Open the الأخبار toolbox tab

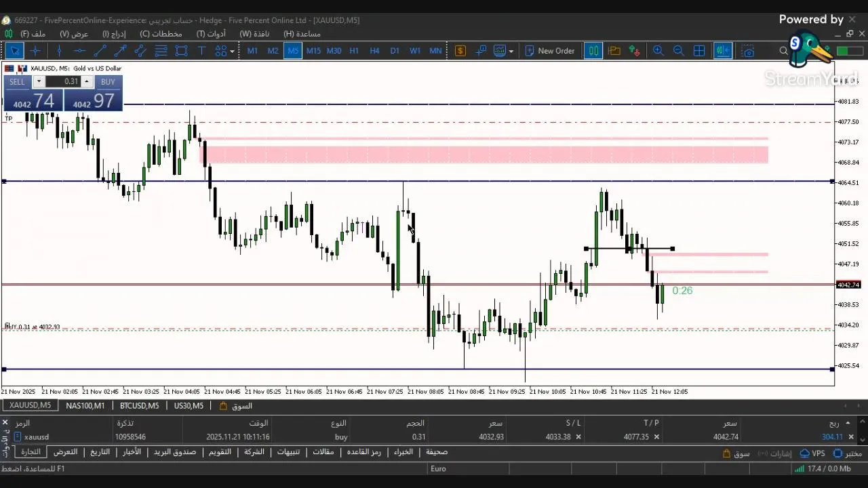tap(132, 452)
